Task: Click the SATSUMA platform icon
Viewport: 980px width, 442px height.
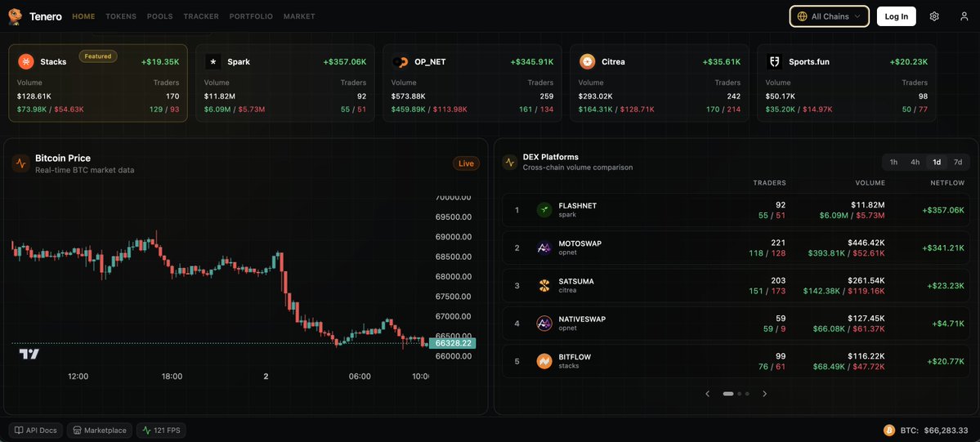Action: (x=544, y=285)
